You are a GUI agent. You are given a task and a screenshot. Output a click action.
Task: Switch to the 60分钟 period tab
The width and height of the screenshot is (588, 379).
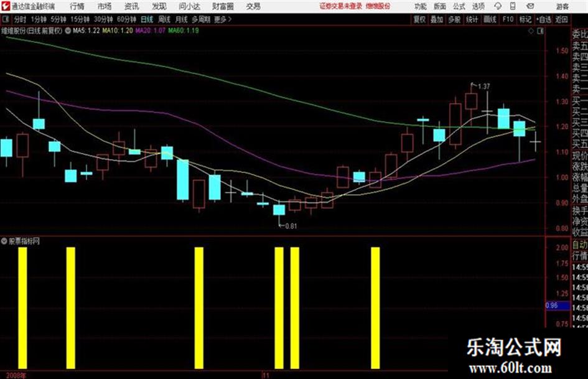point(126,19)
